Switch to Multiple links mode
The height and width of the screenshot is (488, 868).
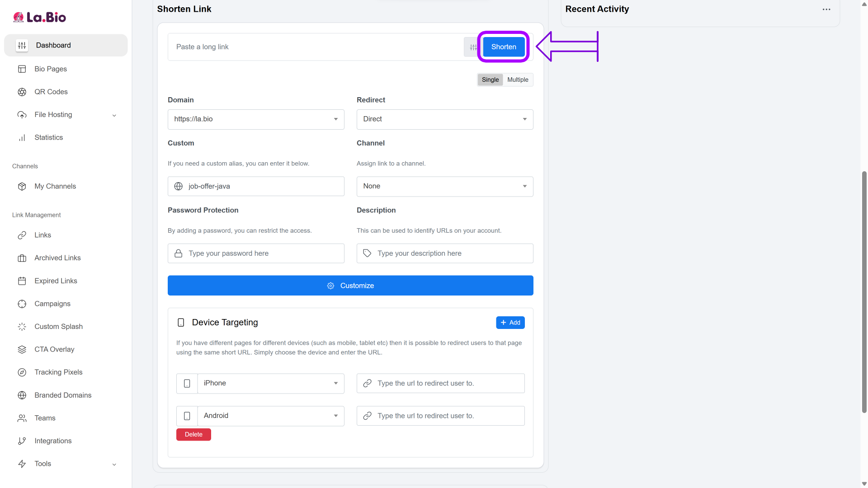pyautogui.click(x=518, y=80)
